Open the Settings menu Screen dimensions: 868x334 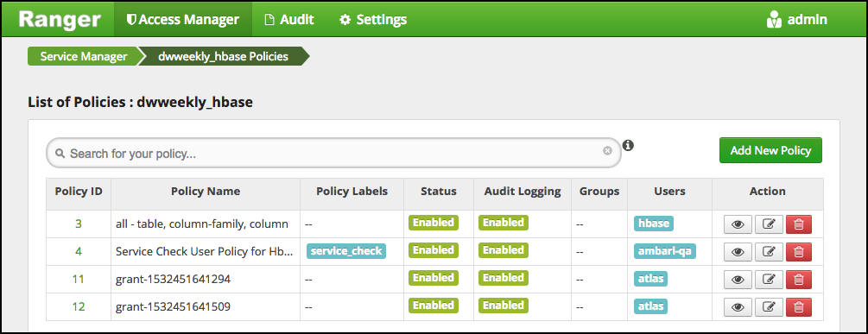coord(373,20)
